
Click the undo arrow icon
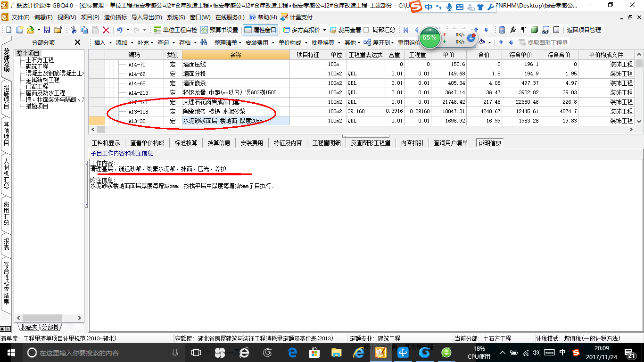(x=120, y=30)
